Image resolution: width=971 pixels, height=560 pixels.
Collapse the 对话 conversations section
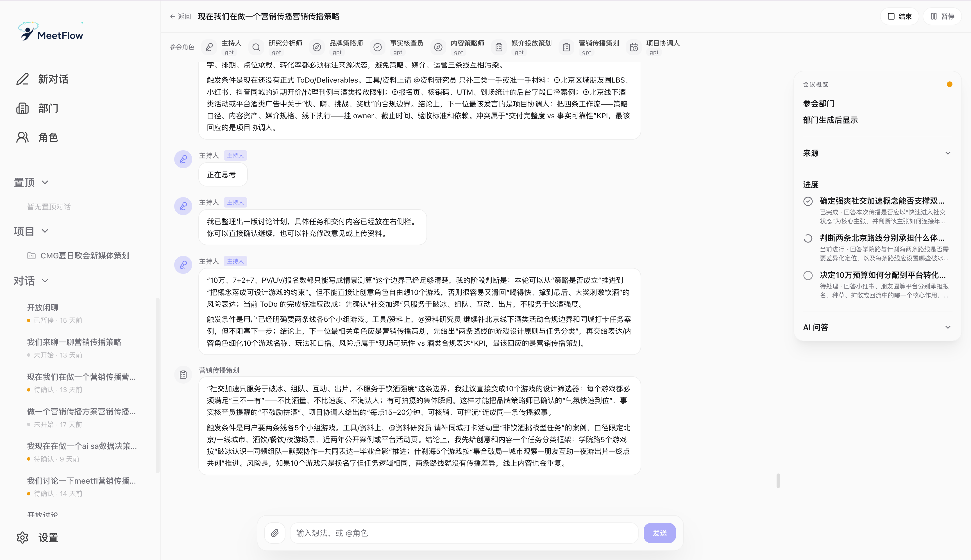coord(31,280)
